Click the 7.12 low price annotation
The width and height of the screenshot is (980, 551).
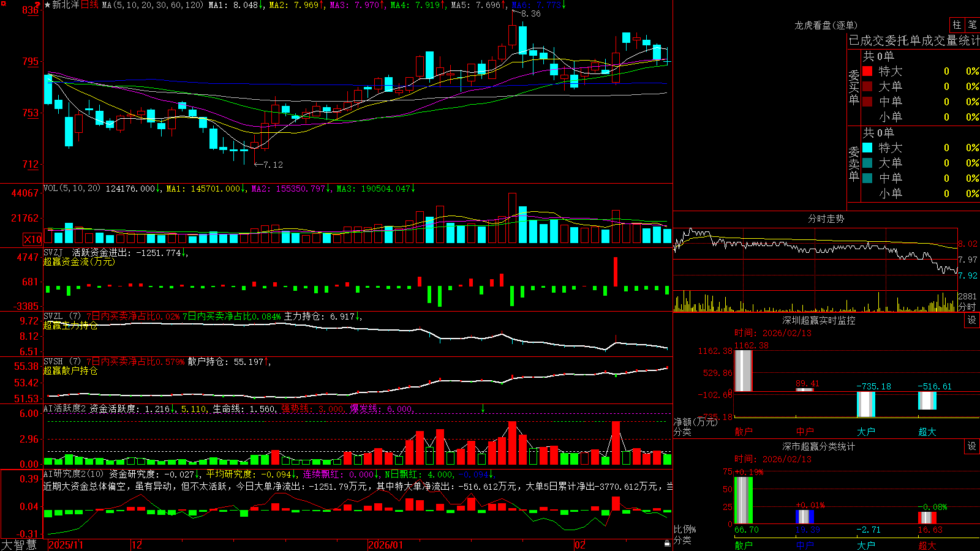click(x=273, y=165)
